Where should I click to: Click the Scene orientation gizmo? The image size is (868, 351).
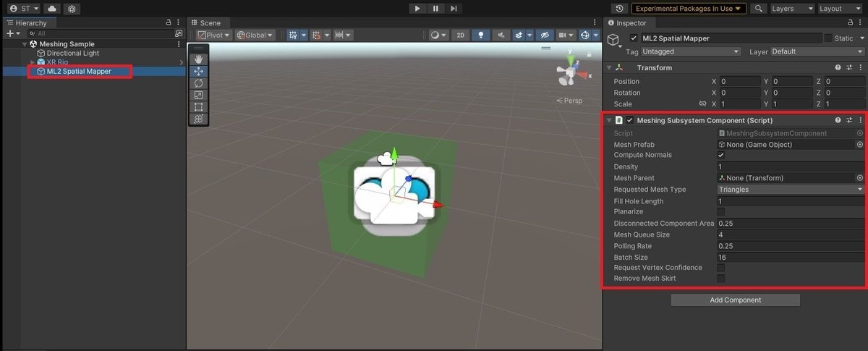click(570, 71)
